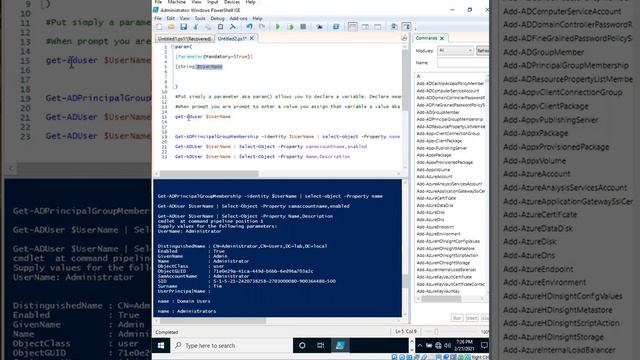Create a new script with the New icon
640x360 pixels.
coord(159,27)
